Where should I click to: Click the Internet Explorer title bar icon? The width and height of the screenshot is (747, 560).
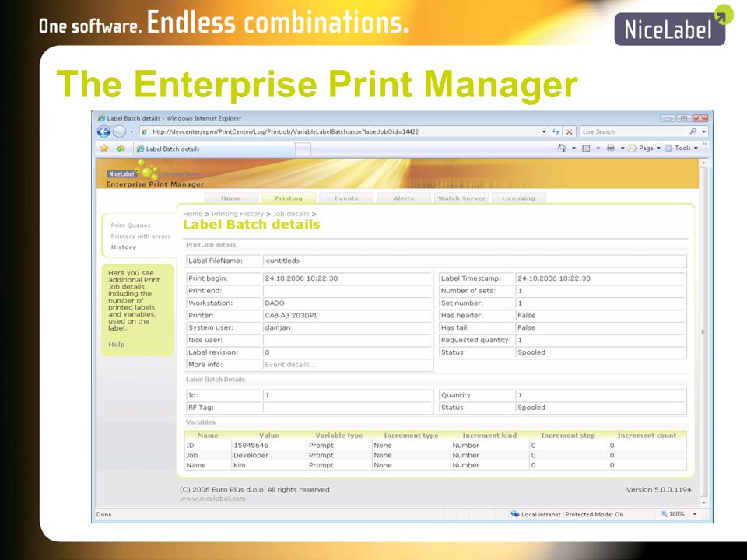click(x=101, y=117)
